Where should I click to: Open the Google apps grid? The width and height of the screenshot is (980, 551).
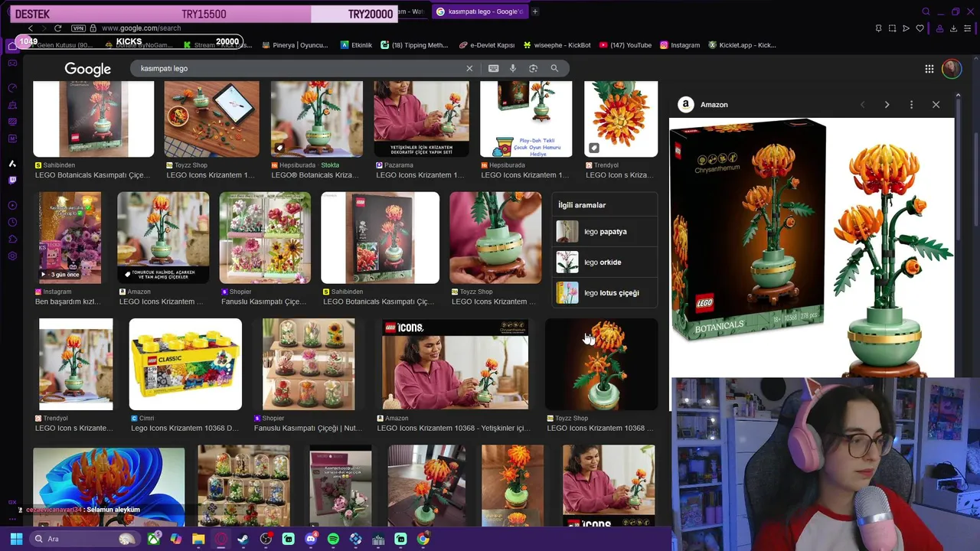click(929, 69)
